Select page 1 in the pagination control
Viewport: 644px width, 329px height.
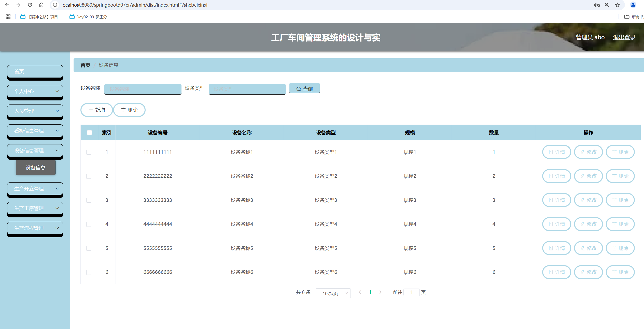click(x=370, y=292)
